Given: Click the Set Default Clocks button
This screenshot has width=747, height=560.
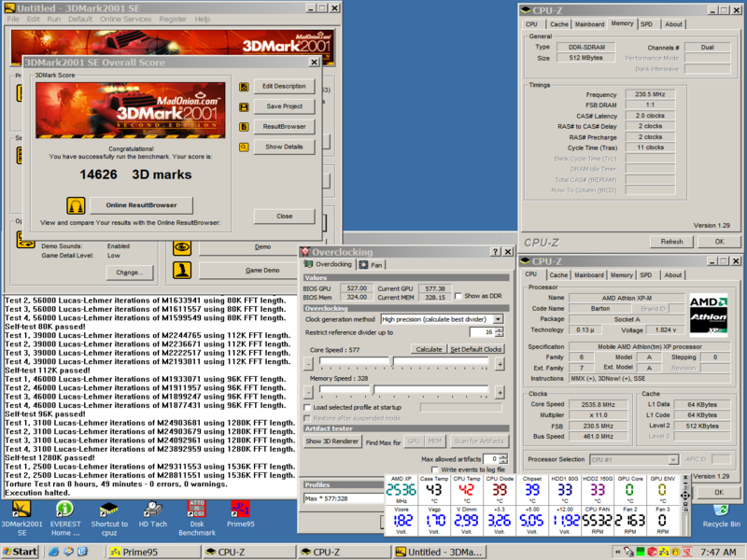Looking at the screenshot, I should (475, 349).
